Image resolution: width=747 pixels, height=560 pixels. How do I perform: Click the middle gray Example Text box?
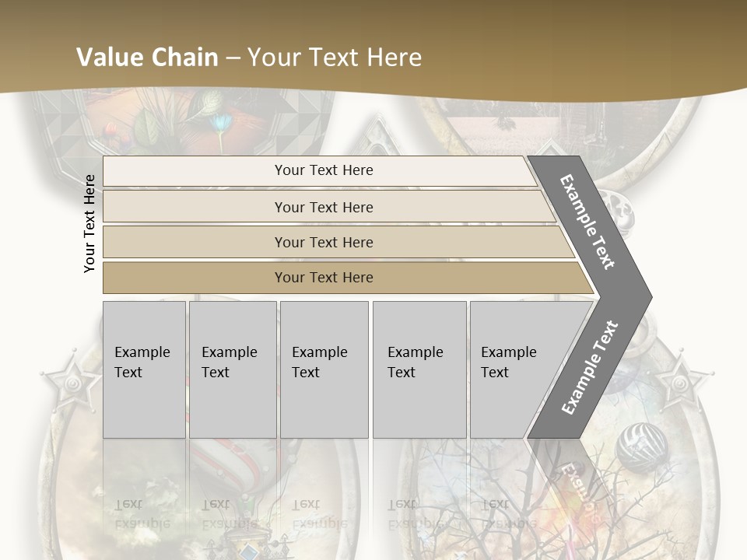click(324, 369)
